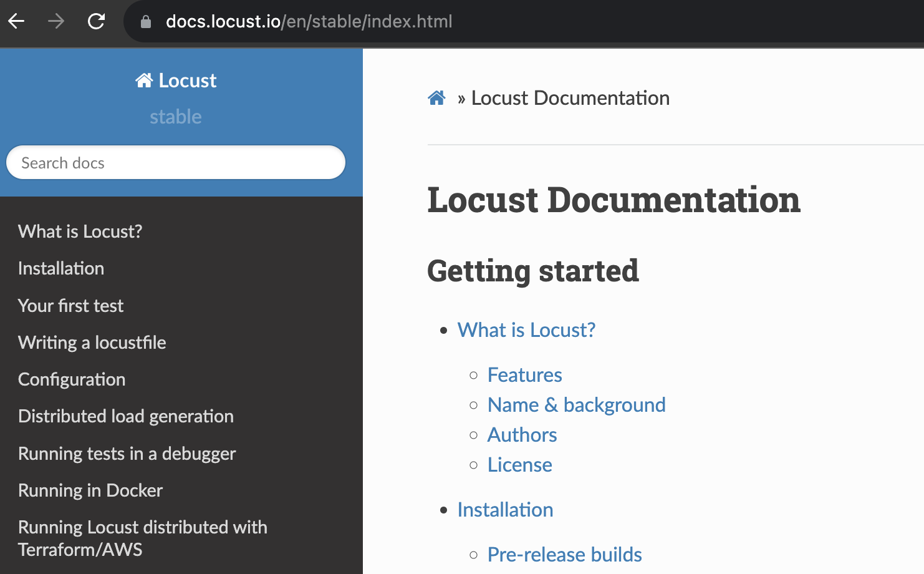Go to Configuration in the sidebar
924x574 pixels.
[x=72, y=379]
